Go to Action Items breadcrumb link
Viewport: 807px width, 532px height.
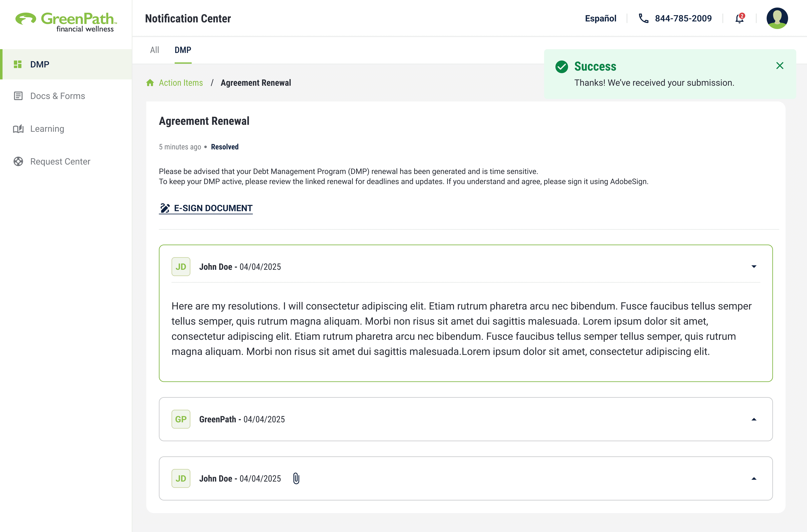click(181, 83)
